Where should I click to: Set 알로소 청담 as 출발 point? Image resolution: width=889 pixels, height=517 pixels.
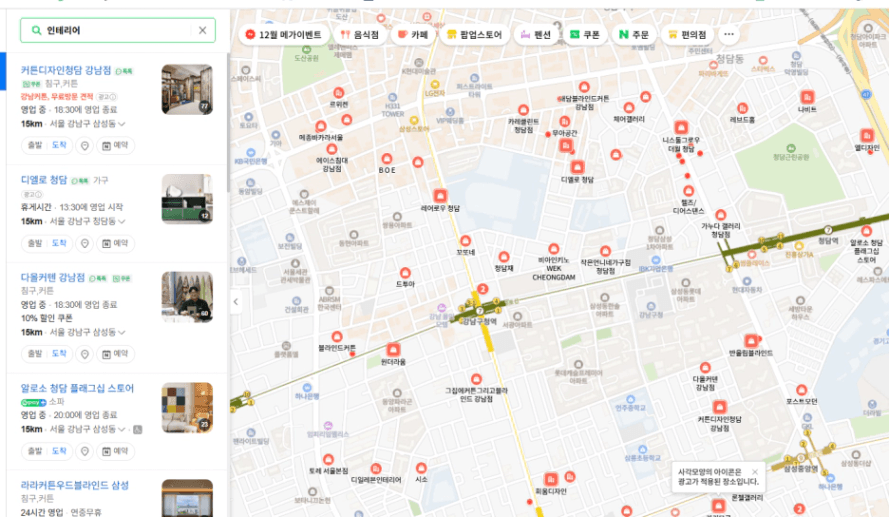click(x=35, y=451)
